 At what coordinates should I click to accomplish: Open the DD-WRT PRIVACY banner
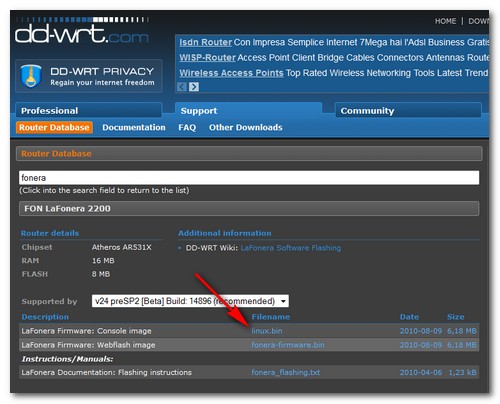[89, 76]
